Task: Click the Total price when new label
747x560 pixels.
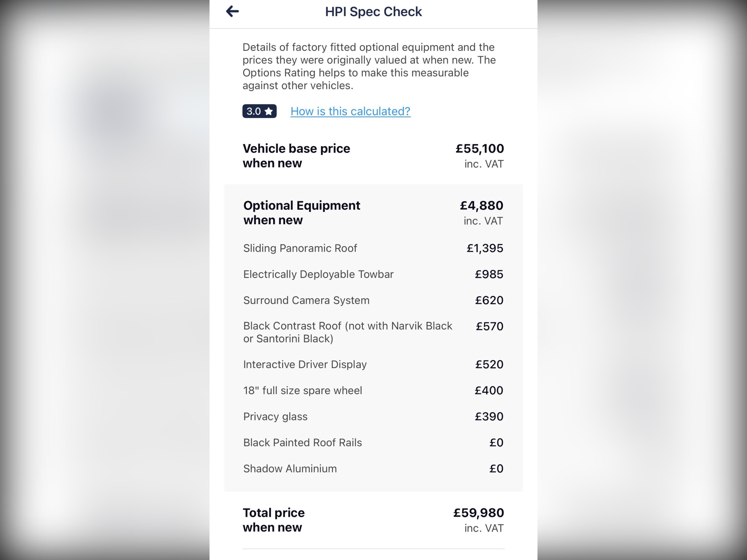Action: coord(273,520)
